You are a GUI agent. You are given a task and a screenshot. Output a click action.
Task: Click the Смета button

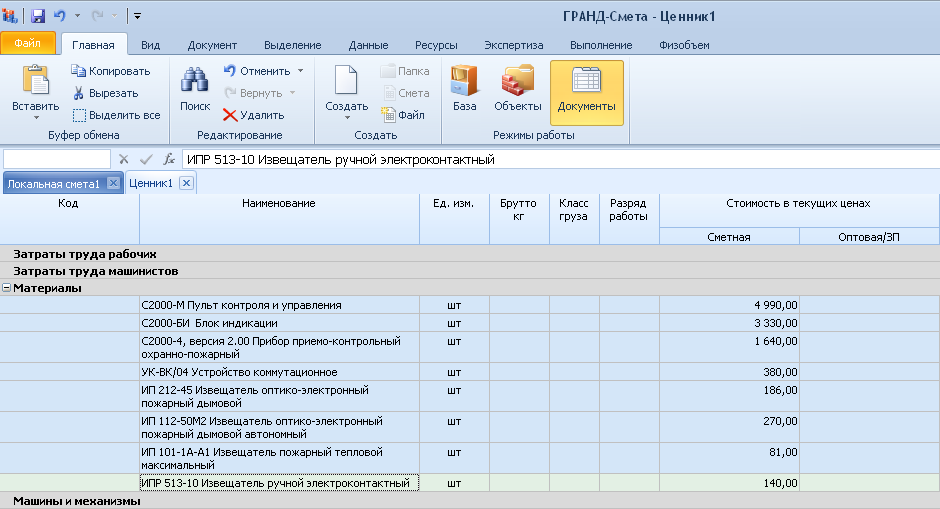click(x=405, y=94)
